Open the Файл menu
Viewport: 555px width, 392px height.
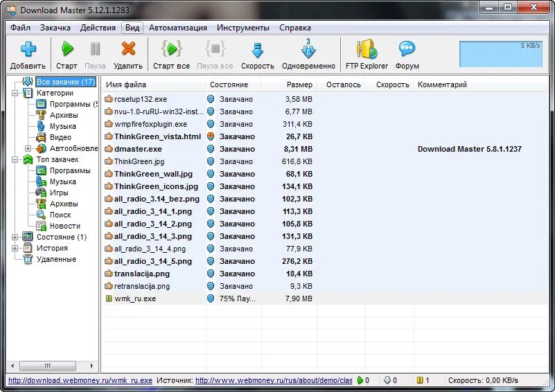[20, 28]
